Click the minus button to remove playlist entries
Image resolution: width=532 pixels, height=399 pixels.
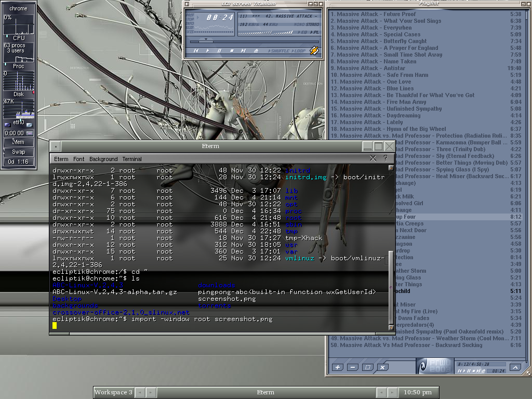pos(353,367)
